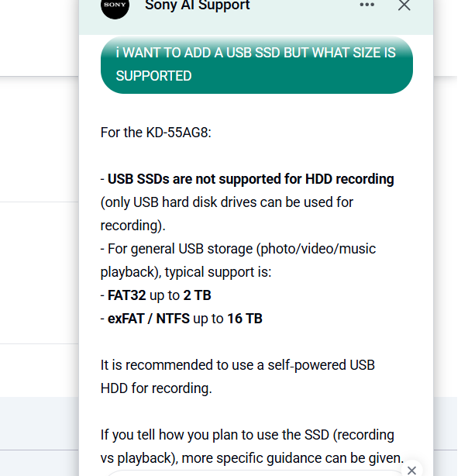Click the message input field edge at the bottom
This screenshot has height=476, width=468.
click(x=255, y=474)
